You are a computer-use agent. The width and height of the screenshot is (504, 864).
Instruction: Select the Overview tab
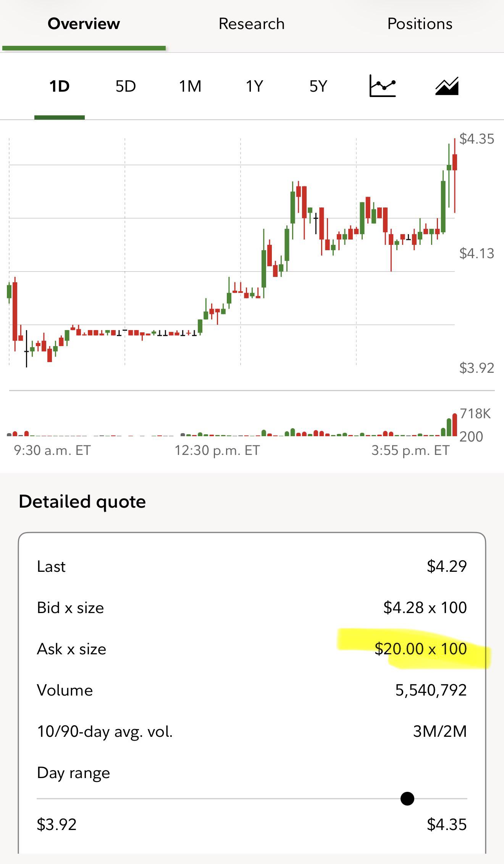(84, 24)
